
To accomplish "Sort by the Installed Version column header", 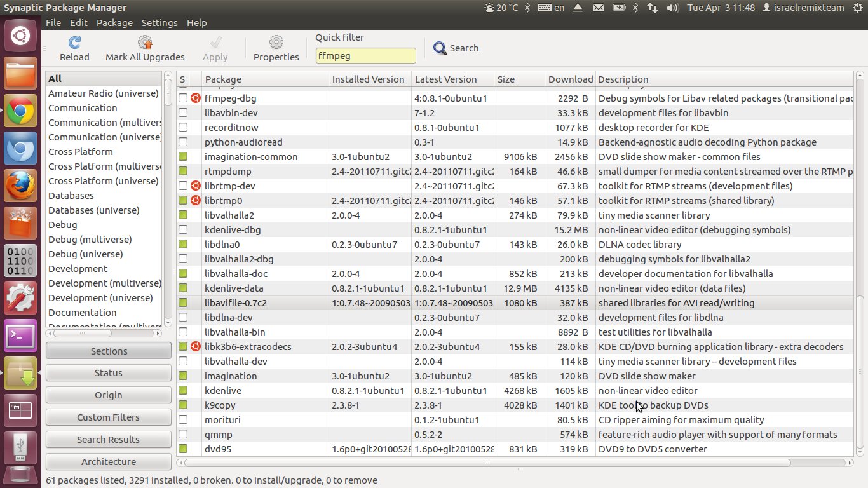I will pyautogui.click(x=370, y=79).
